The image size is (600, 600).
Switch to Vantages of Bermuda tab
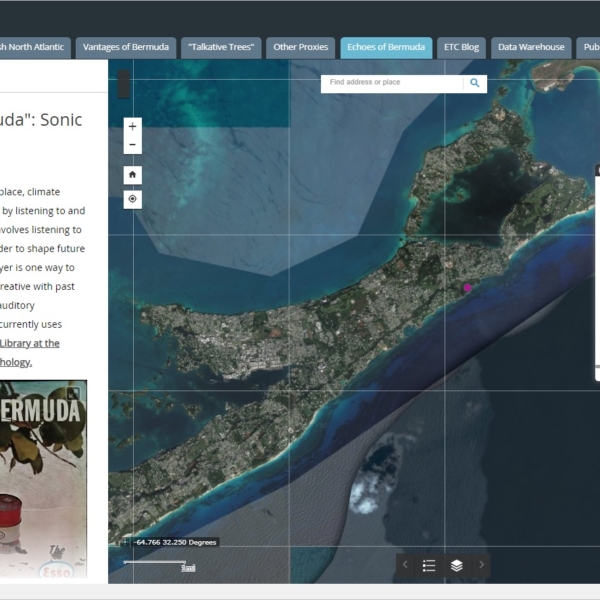point(126,47)
